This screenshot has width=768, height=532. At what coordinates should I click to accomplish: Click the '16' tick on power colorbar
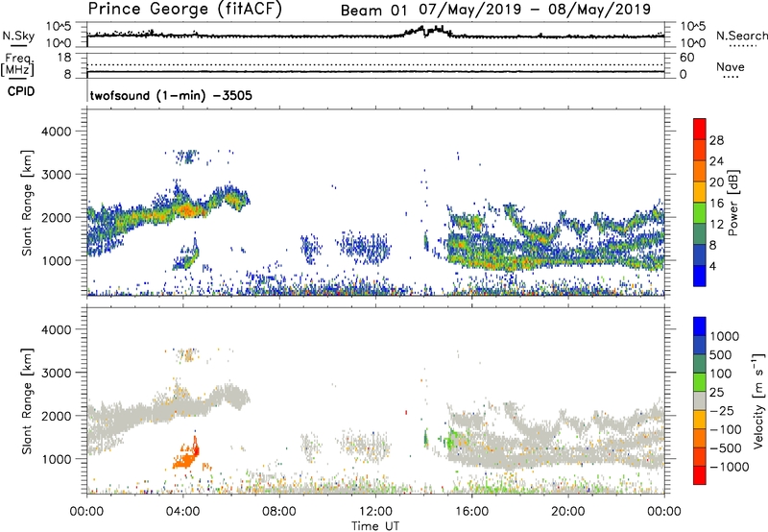click(x=716, y=204)
